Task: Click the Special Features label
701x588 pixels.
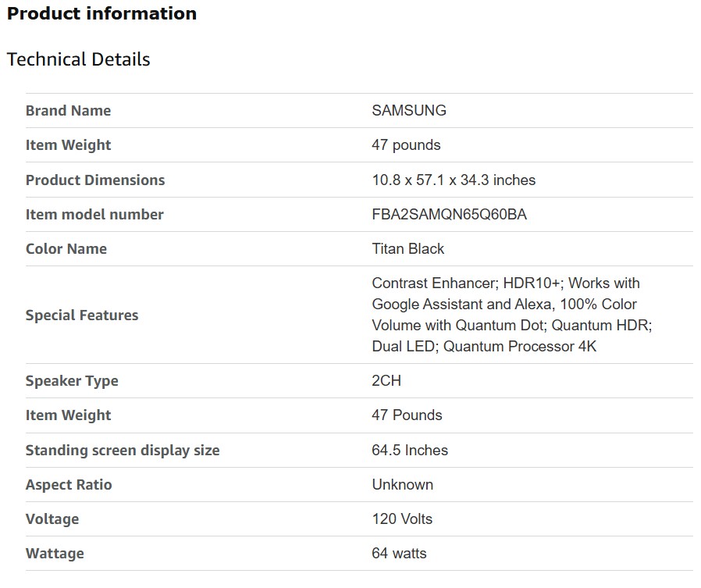Action: point(82,315)
